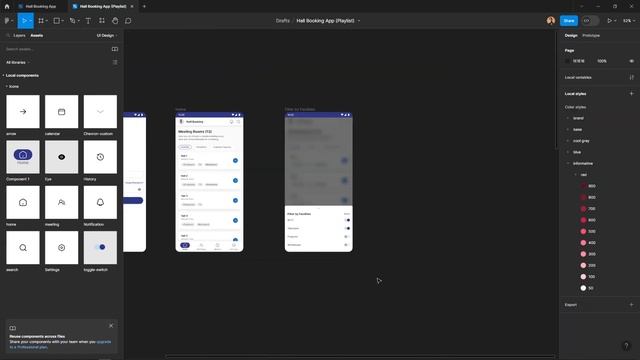Open the All libraries dropdown
The height and width of the screenshot is (360, 640).
click(18, 62)
